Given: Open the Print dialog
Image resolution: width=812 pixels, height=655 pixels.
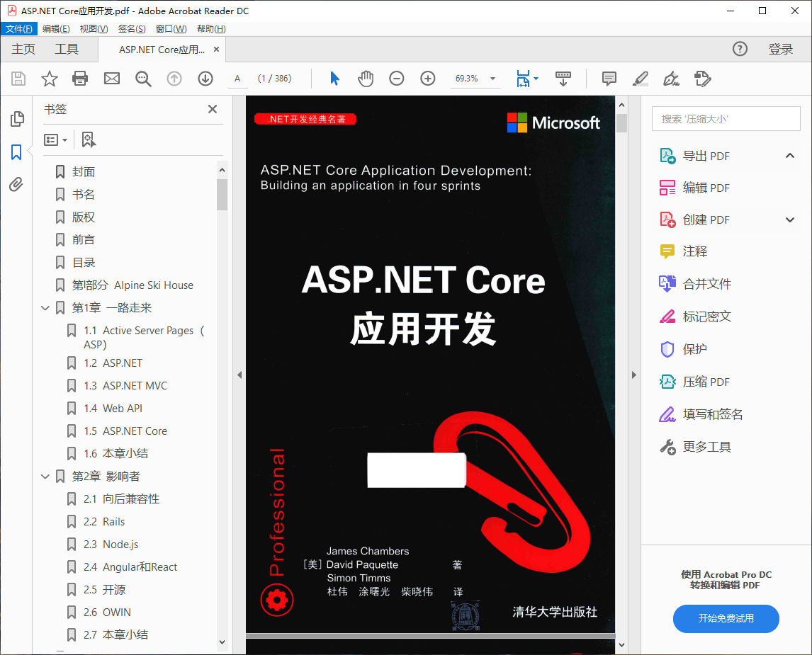Looking at the screenshot, I should tap(80, 79).
